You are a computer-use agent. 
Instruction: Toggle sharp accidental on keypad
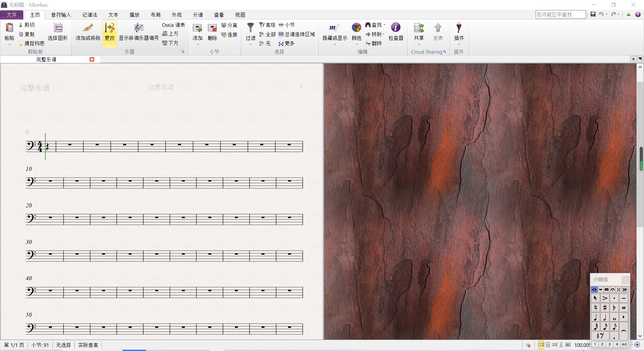(605, 307)
